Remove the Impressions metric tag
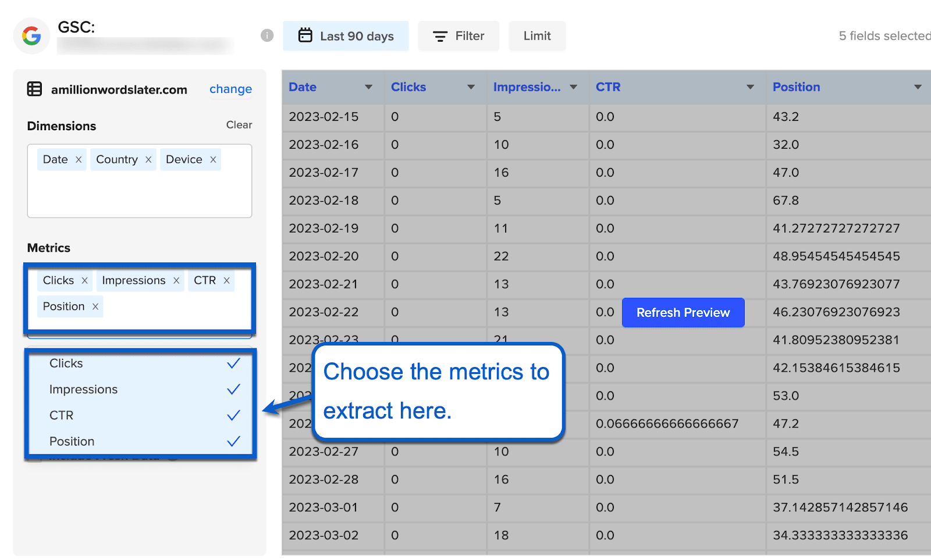931x560 pixels. click(x=176, y=280)
